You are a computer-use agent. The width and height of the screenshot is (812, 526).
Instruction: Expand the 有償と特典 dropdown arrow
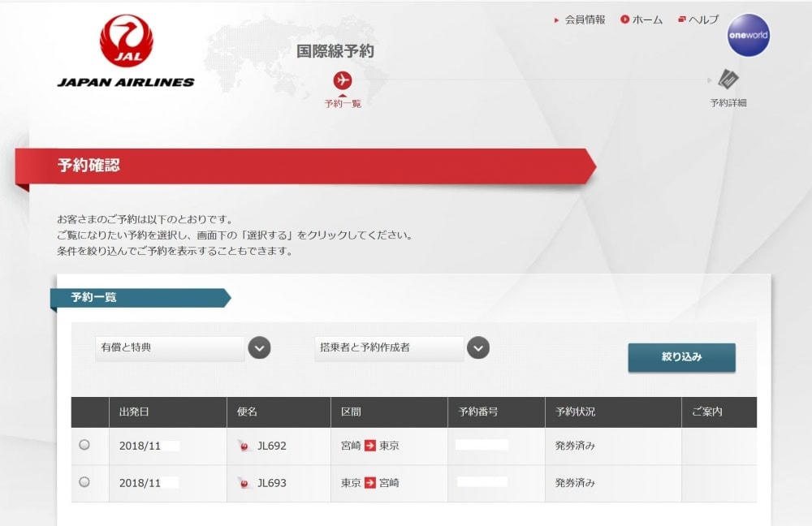(x=259, y=348)
